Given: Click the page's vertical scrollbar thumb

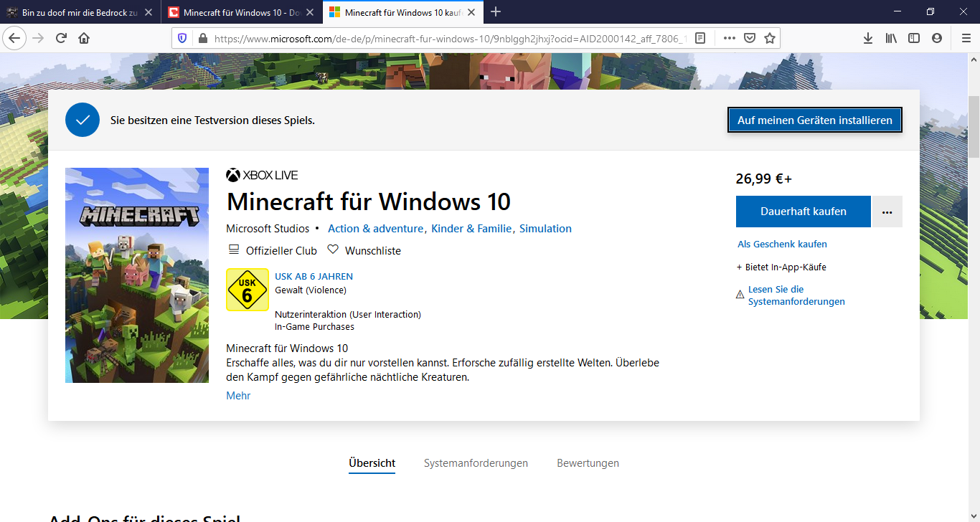Looking at the screenshot, I should [x=974, y=127].
